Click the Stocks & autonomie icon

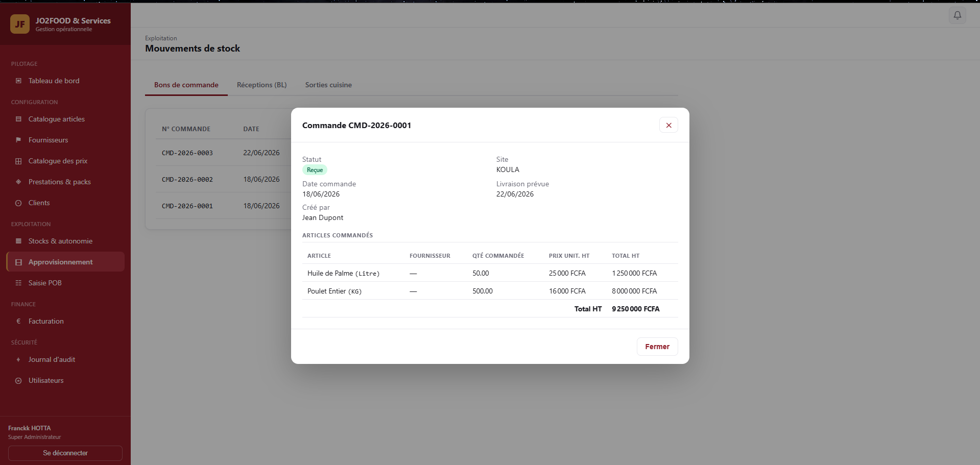[18, 241]
